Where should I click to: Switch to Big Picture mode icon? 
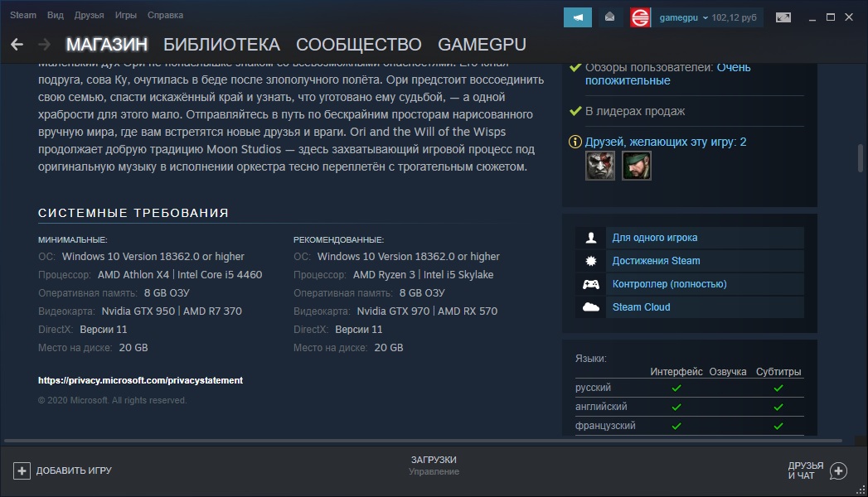[x=783, y=17]
